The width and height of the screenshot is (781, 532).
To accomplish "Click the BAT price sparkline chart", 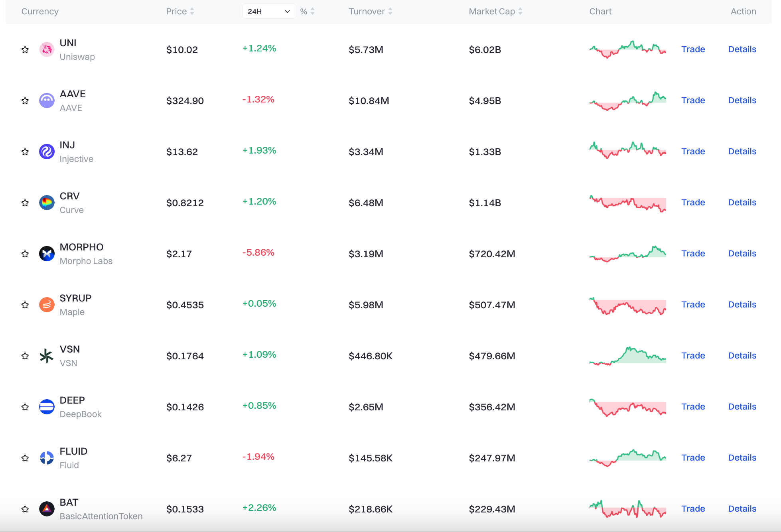I will 628,509.
